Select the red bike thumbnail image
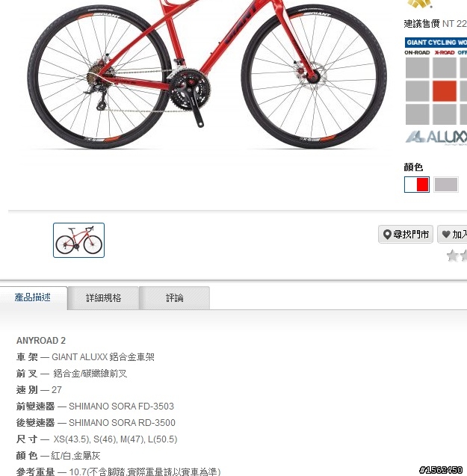The height and width of the screenshot is (476, 467). 78,240
